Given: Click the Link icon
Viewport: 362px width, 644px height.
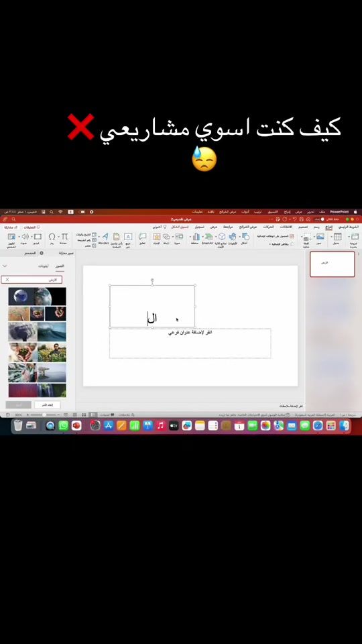Looking at the screenshot, I should [166, 237].
